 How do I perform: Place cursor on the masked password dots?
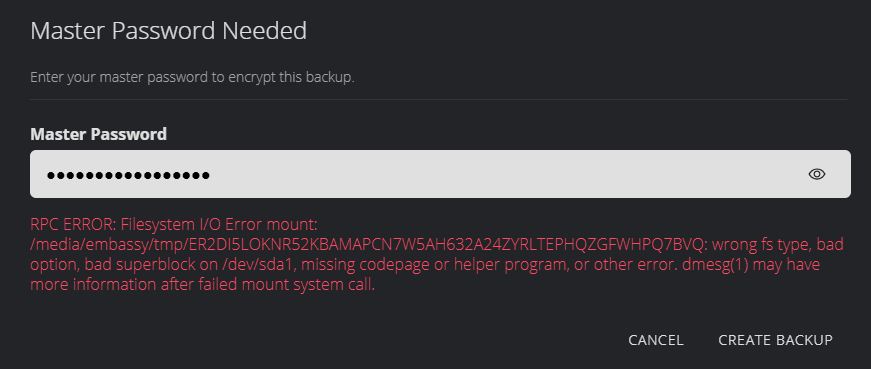[x=128, y=176]
